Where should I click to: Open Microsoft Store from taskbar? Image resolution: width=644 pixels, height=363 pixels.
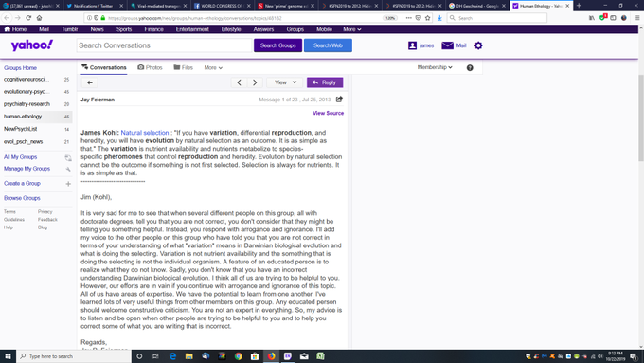click(255, 356)
